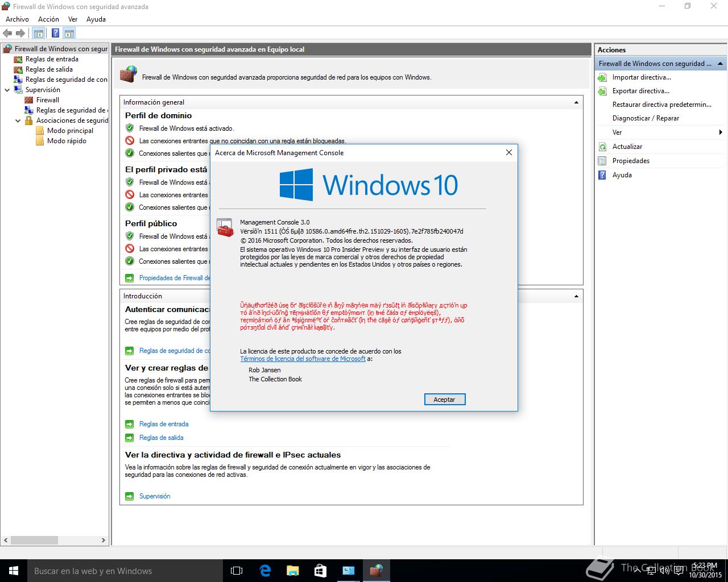Click the Forward arrow in the toolbar
This screenshot has width=728, height=582.
point(20,34)
